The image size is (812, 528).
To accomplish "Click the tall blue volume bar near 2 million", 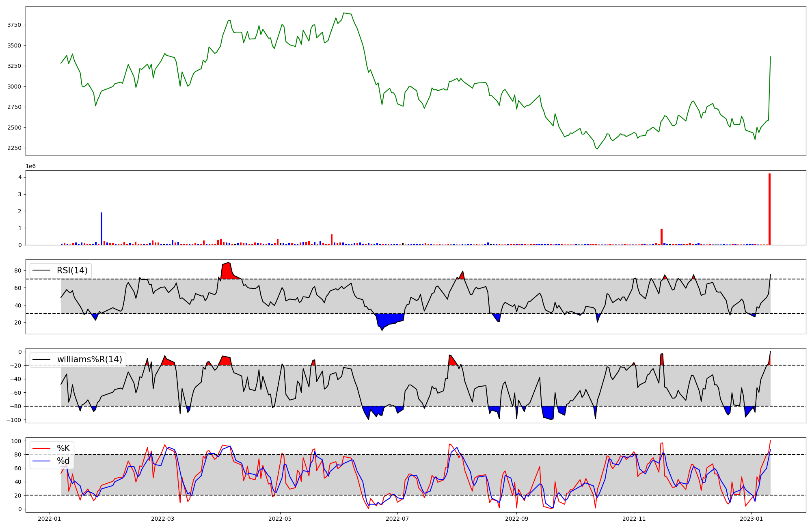I will (101, 229).
